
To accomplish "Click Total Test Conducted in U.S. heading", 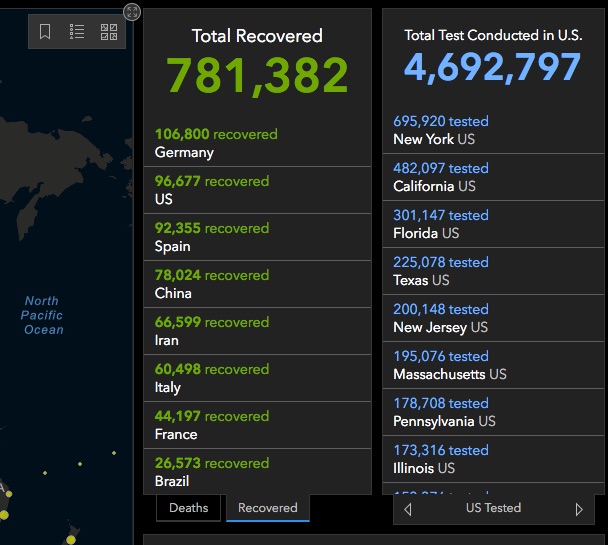I will pos(493,35).
